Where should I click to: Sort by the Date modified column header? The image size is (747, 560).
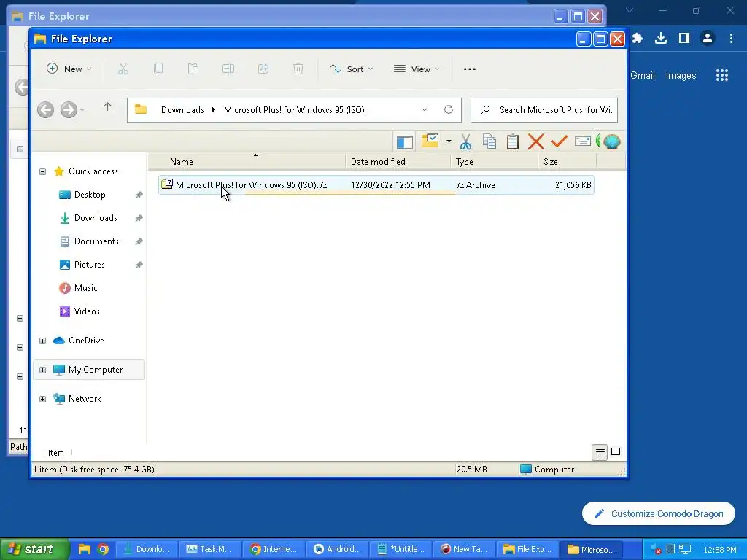click(398, 162)
